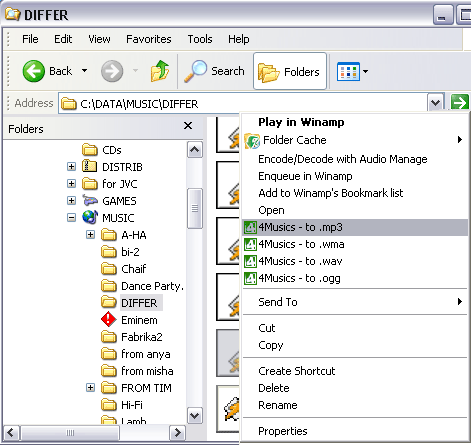
Task: Go up one folder level icon
Action: coord(160,71)
